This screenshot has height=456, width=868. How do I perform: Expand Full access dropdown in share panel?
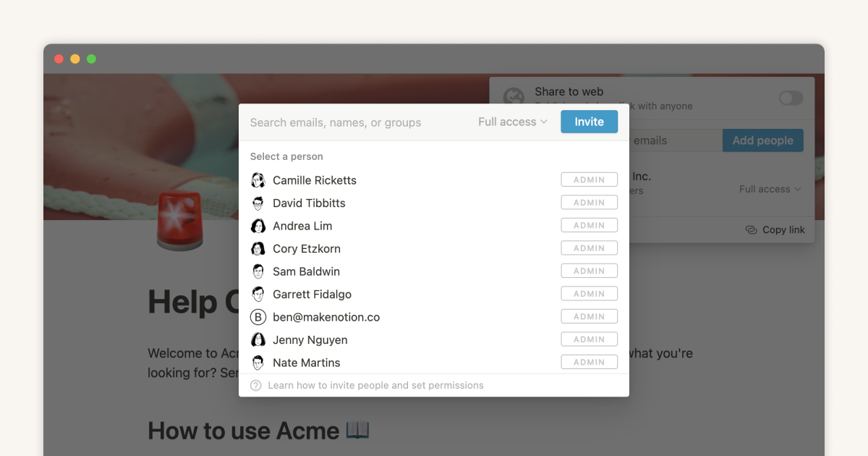click(770, 189)
